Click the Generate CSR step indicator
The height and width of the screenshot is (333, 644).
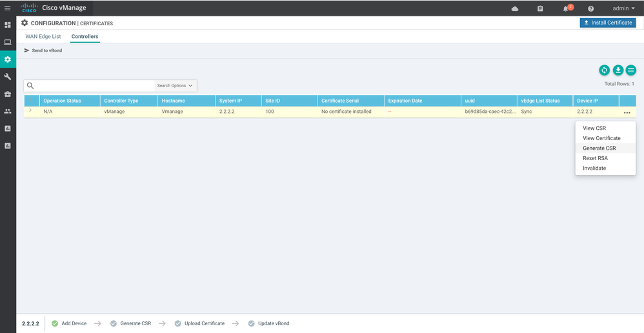[x=130, y=323]
